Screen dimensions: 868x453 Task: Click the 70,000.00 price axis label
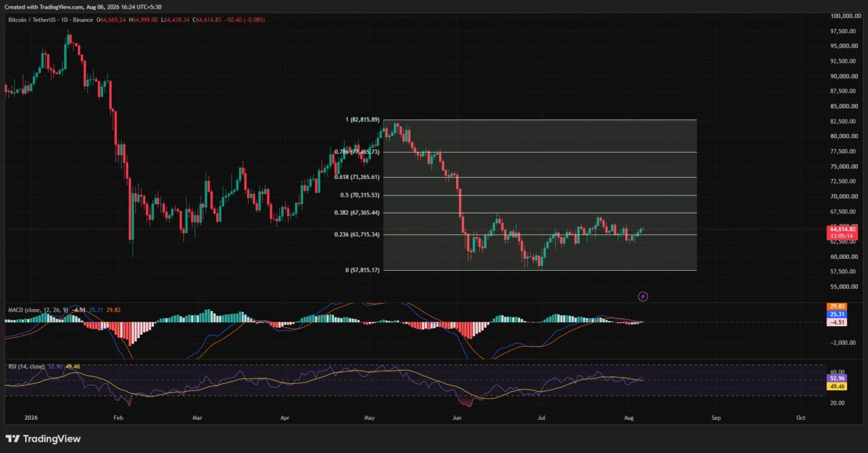tap(845, 197)
